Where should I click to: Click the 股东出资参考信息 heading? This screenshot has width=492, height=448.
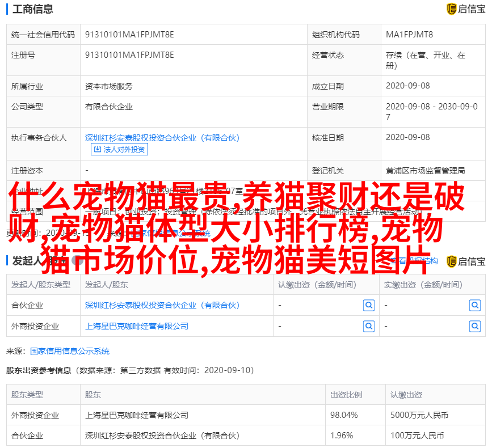point(39,370)
